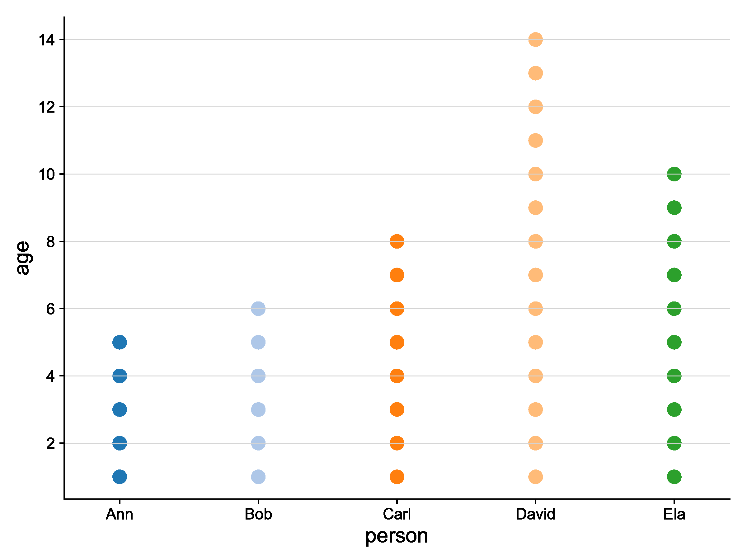
Task: Click the Ann label on x-axis
Action: pos(120,515)
